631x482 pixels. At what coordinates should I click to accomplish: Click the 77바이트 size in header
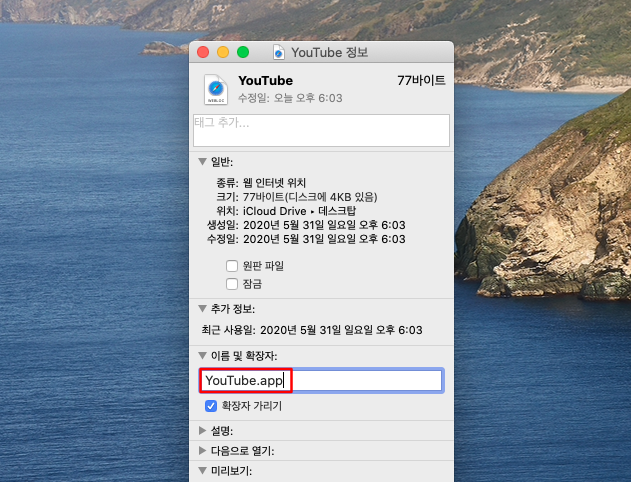421,80
